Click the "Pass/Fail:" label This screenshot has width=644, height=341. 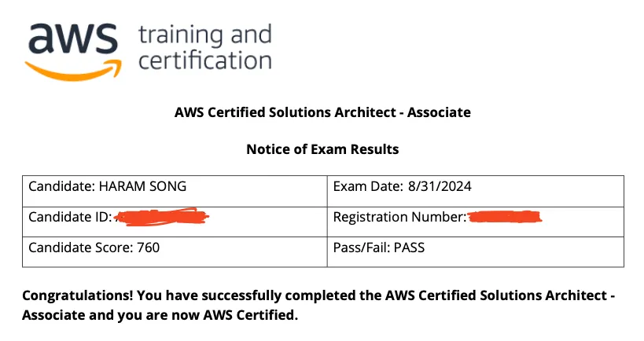360,248
